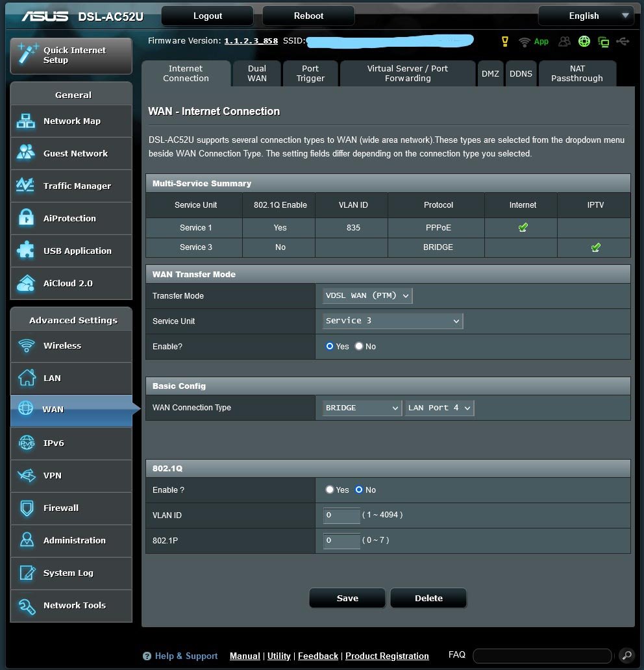This screenshot has width=644, height=670.
Task: Open the Transfer Mode dropdown
Action: 367,295
